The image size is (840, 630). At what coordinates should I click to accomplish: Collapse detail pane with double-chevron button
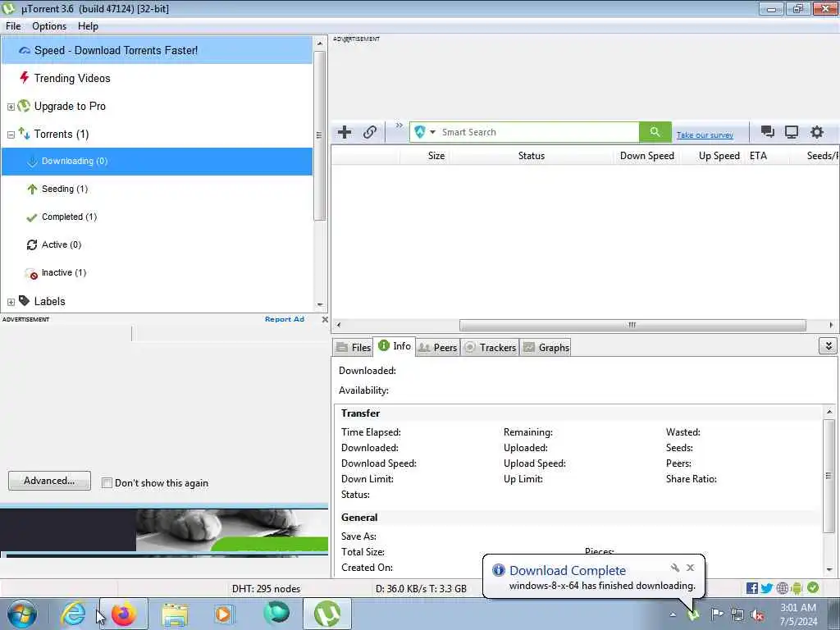(828, 346)
